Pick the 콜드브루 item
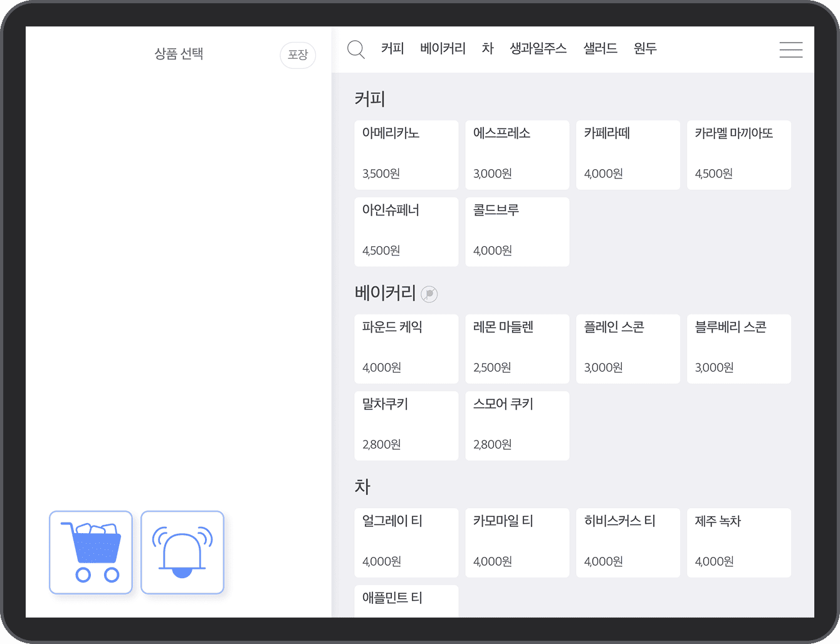This screenshot has height=644, width=840. (x=517, y=232)
